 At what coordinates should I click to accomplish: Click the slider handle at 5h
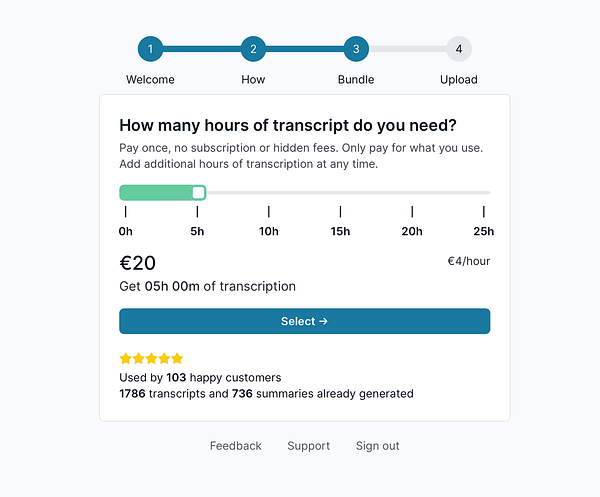coord(198,192)
